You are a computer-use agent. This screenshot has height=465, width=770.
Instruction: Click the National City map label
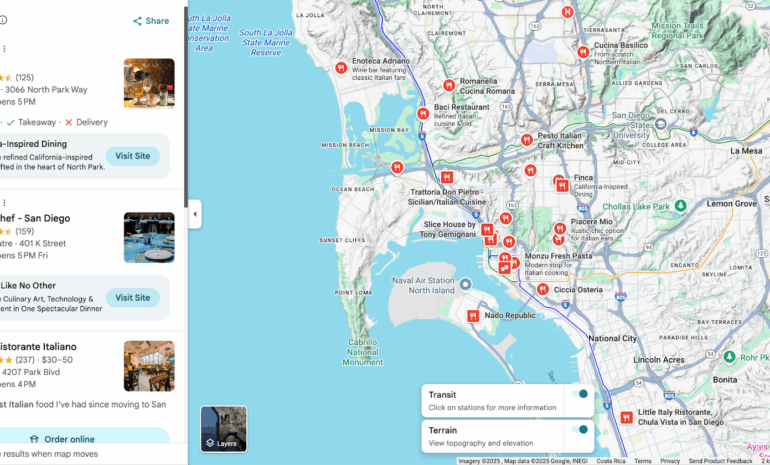click(612, 338)
